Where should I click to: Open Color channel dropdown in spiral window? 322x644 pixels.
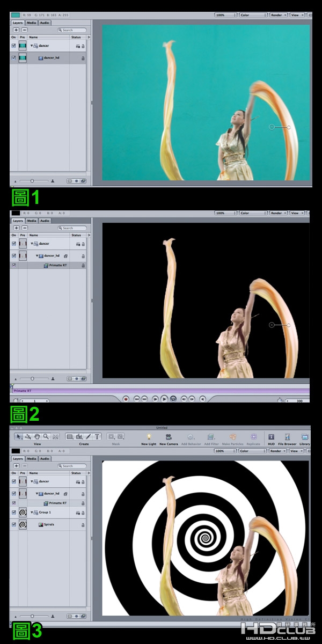[253, 451]
